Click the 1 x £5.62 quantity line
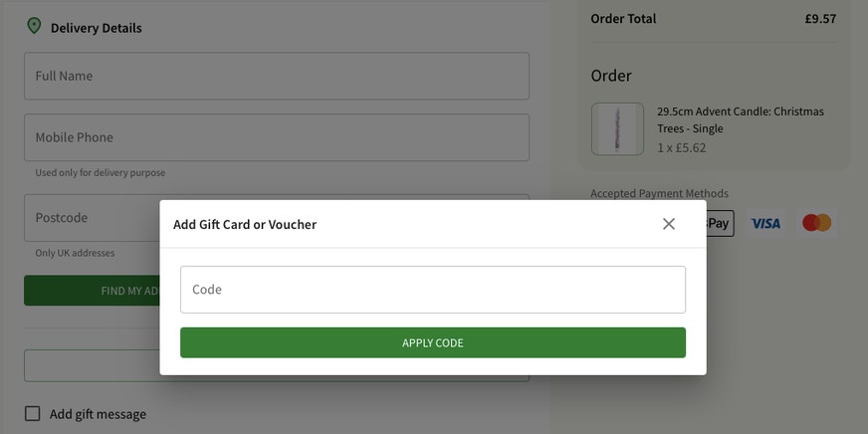This screenshot has height=434, width=868. 682,147
